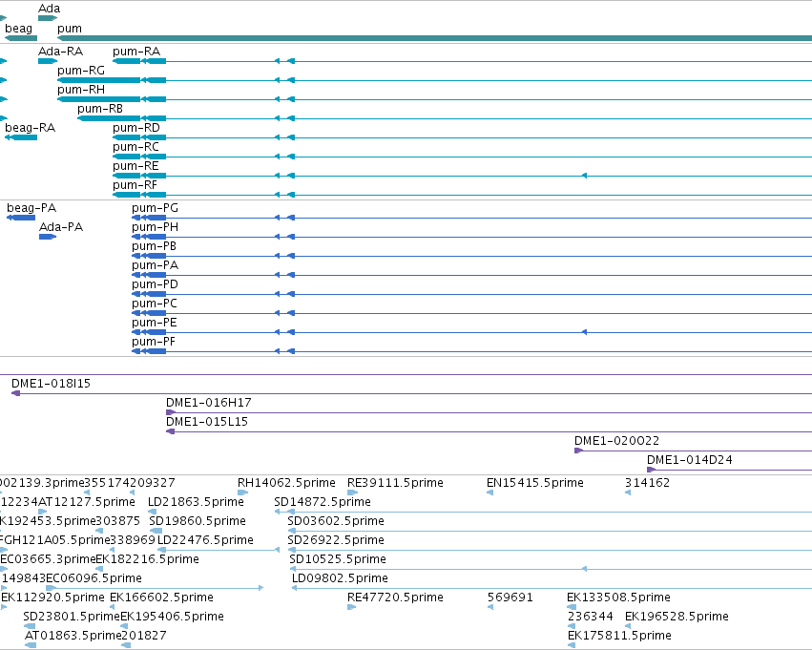This screenshot has width=812, height=650.
Task: Select the pum-RH transcript label
Action: 81,90
